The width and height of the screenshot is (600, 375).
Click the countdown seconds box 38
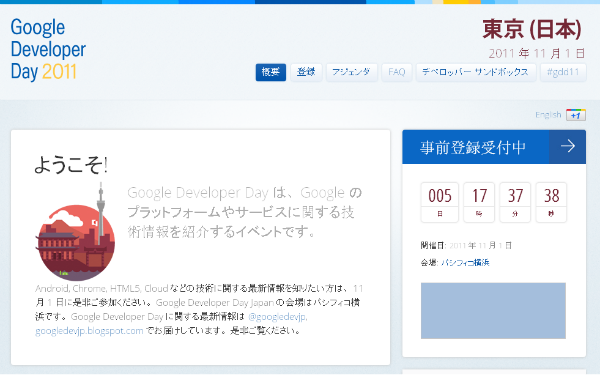[x=551, y=202]
